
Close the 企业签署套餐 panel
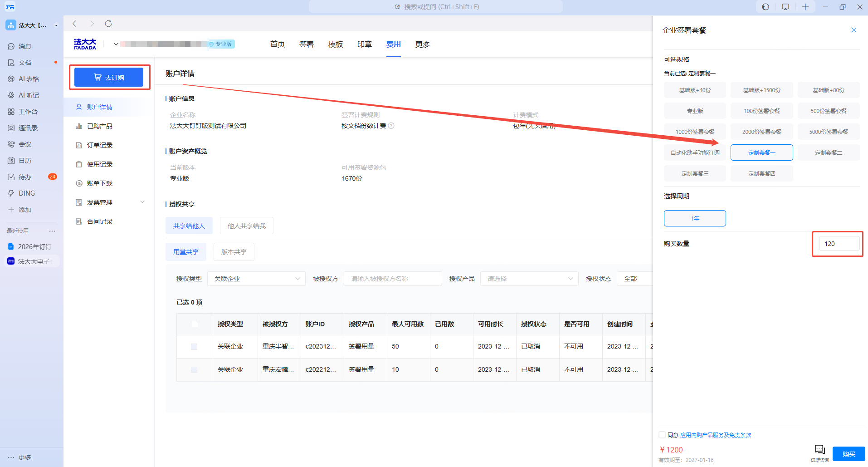tap(853, 30)
